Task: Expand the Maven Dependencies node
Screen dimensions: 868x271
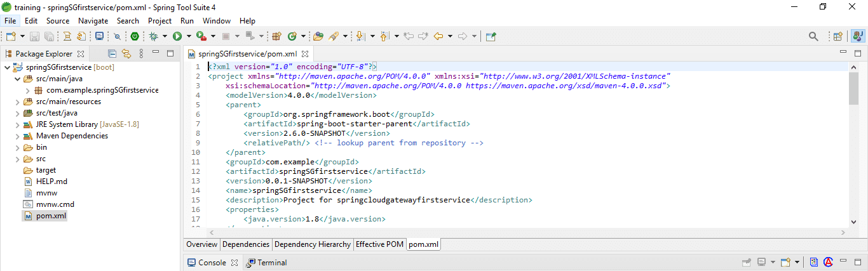Action: click(x=17, y=136)
